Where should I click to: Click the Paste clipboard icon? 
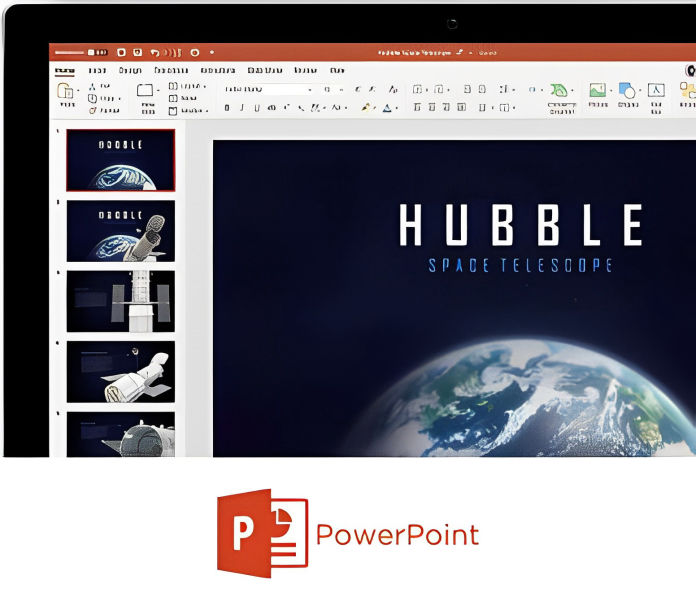pyautogui.click(x=66, y=91)
